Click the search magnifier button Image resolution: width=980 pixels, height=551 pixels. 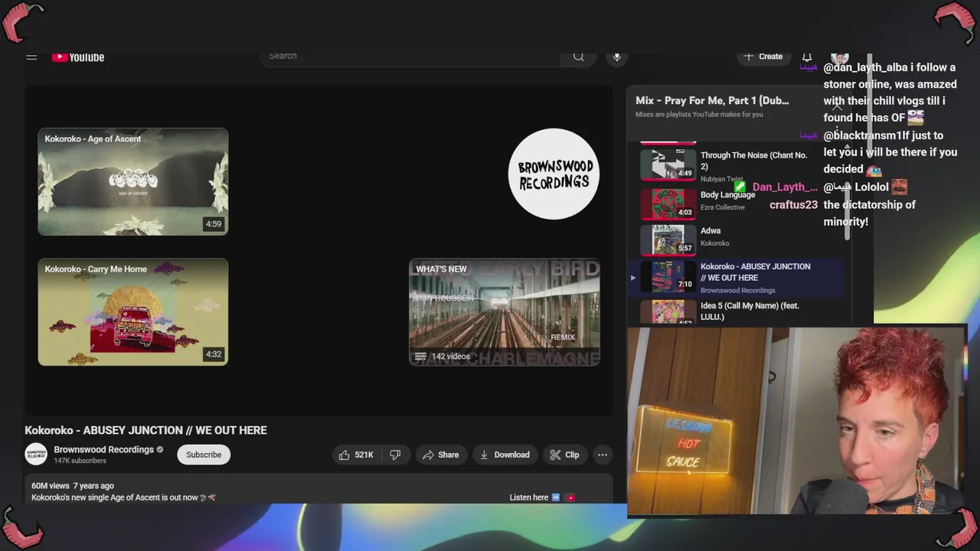(579, 56)
